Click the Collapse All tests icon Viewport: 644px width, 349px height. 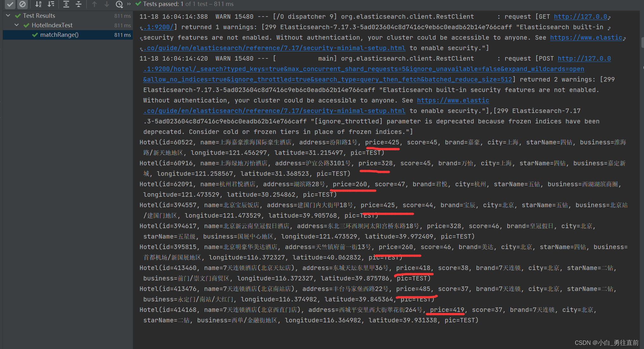pyautogui.click(x=79, y=4)
